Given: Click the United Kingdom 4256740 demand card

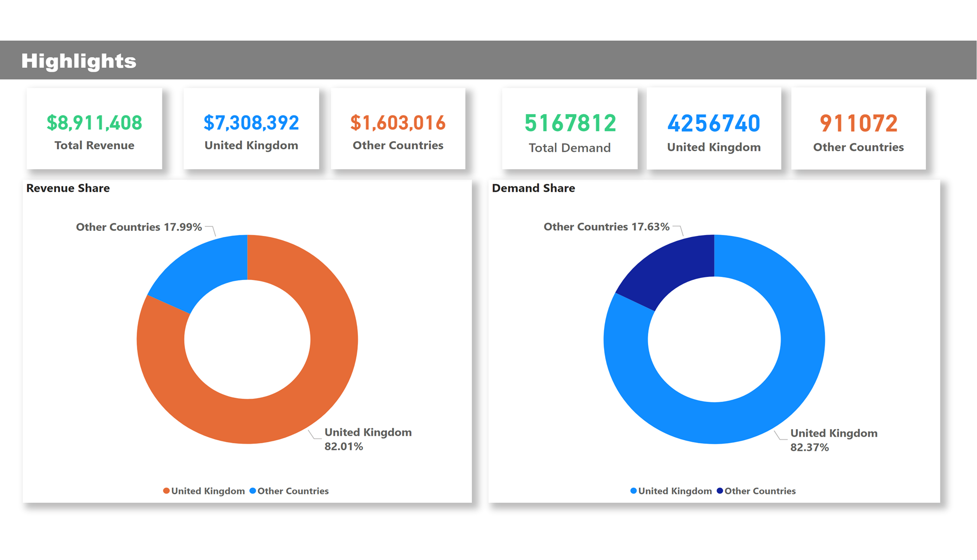Looking at the screenshot, I should (714, 129).
